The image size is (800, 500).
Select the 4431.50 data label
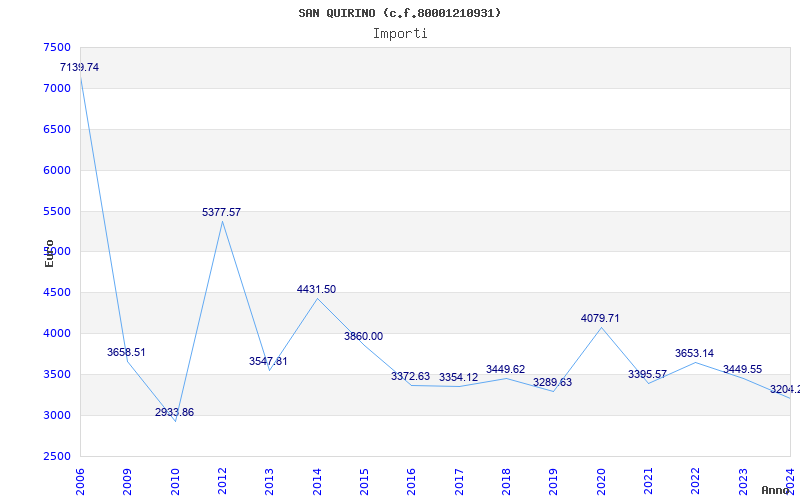316,289
